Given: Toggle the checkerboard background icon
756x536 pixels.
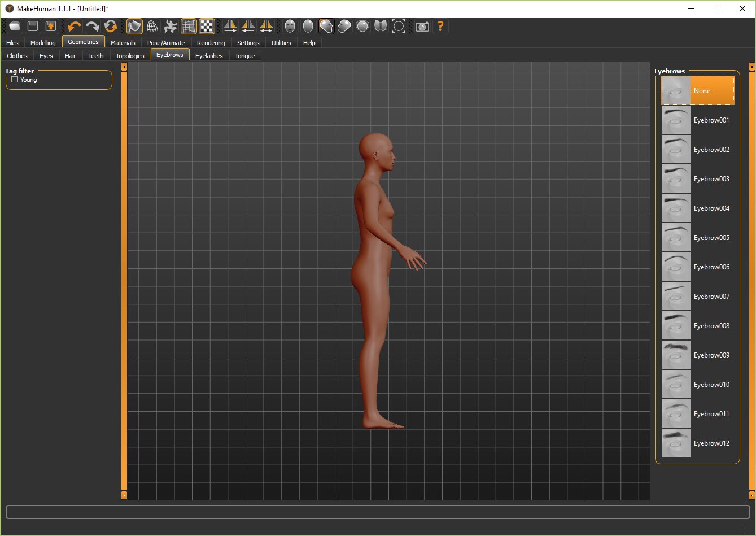Looking at the screenshot, I should [x=207, y=26].
